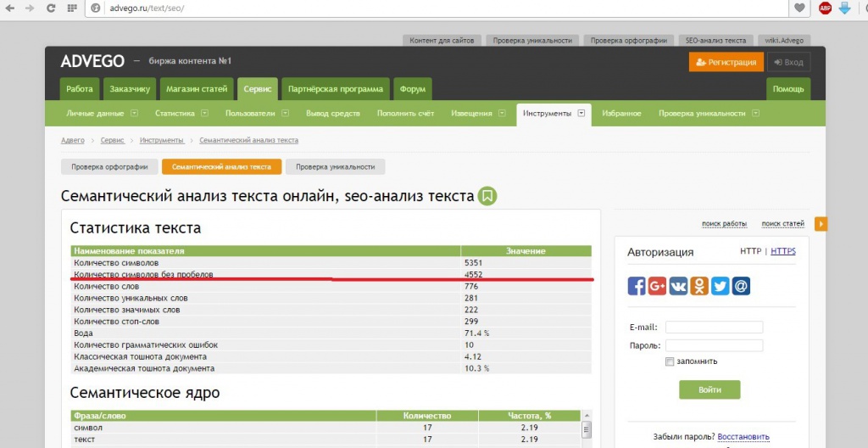
Task: Click the Проверка орфографии button
Action: (109, 167)
